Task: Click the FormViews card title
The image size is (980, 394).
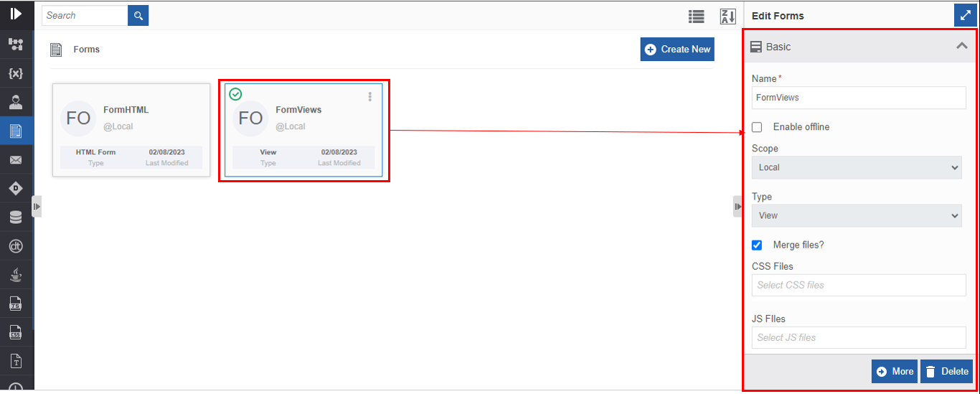Action: 298,110
